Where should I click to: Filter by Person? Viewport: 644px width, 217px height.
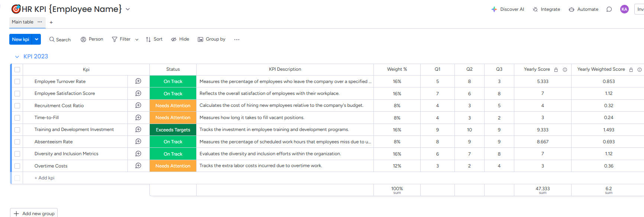pos(92,39)
